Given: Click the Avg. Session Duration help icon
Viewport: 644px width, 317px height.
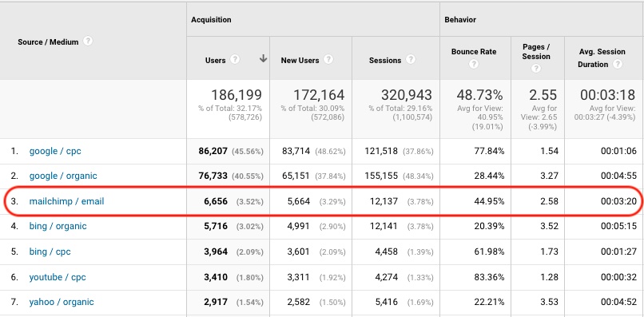Looking at the screenshot, I should (618, 64).
